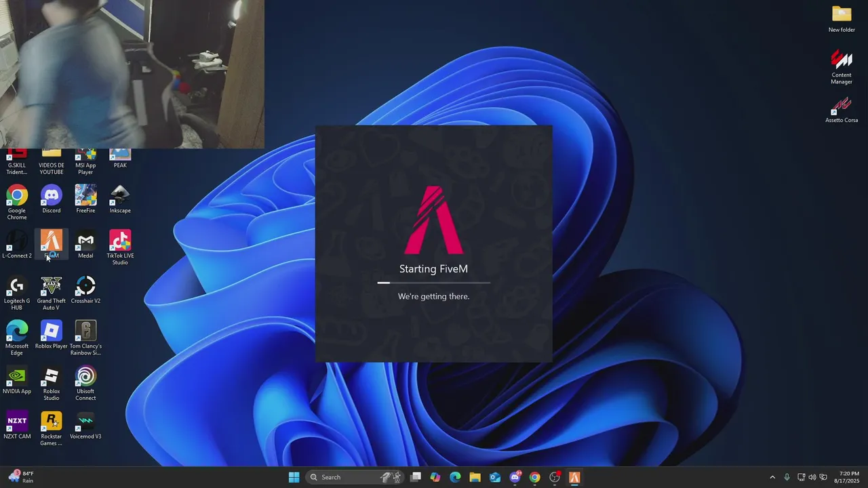Image resolution: width=868 pixels, height=488 pixels.
Task: Select the MSI App Player shortcut
Action: point(85,161)
